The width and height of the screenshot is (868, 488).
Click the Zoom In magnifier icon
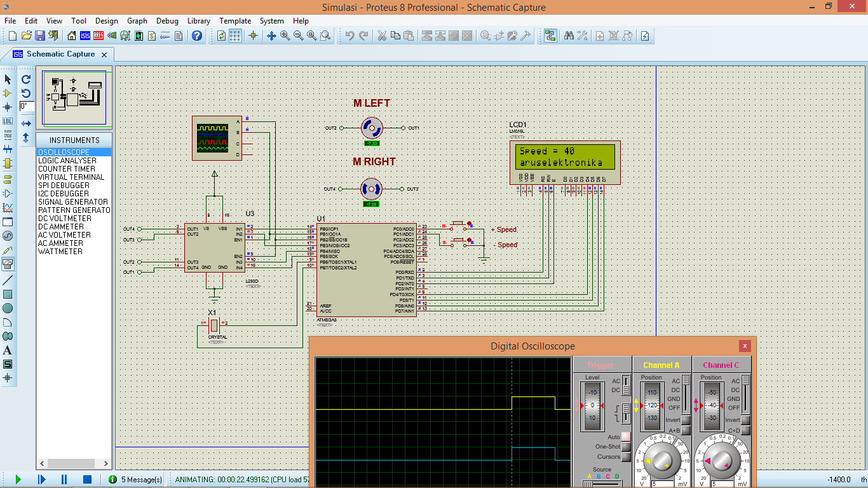(x=285, y=36)
